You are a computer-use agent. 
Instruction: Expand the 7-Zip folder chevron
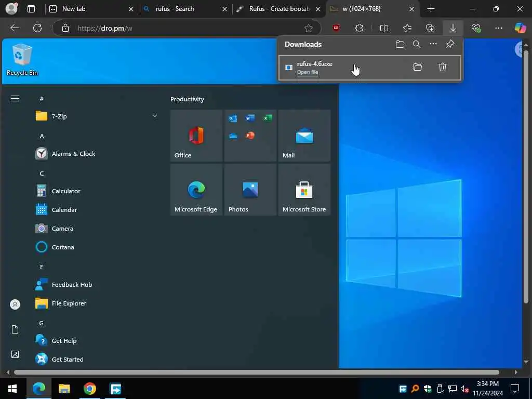pos(155,116)
